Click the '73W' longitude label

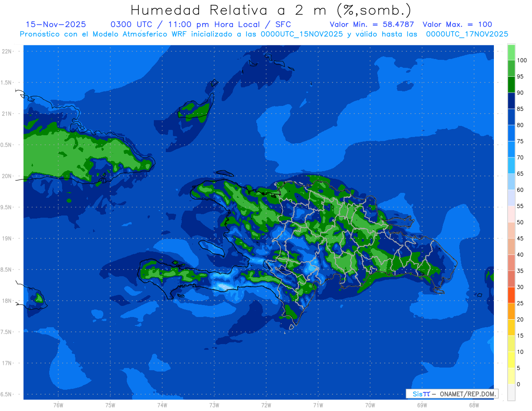[x=214, y=405]
